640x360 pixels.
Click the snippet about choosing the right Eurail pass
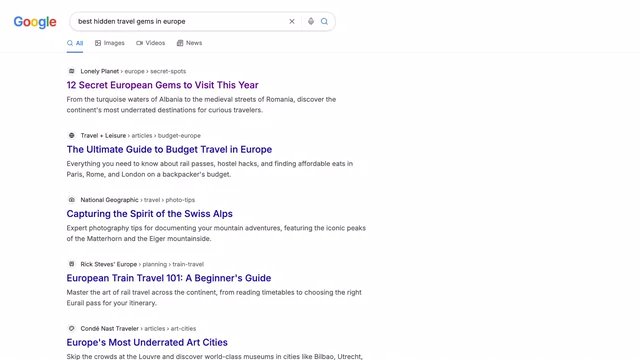(214, 298)
